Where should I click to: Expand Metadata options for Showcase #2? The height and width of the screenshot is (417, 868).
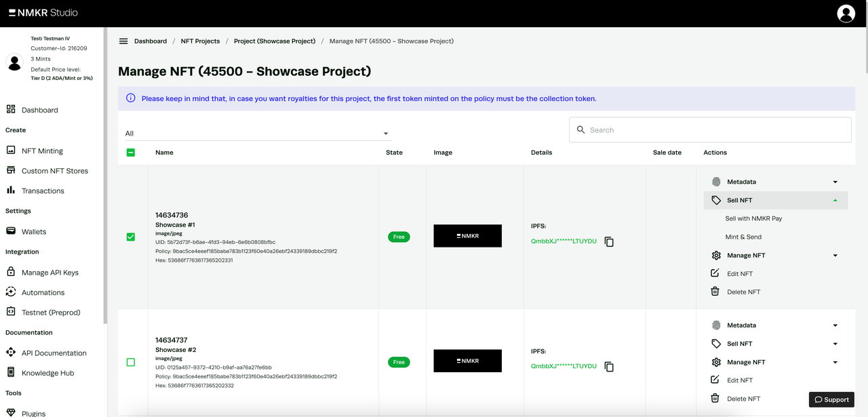pos(835,325)
